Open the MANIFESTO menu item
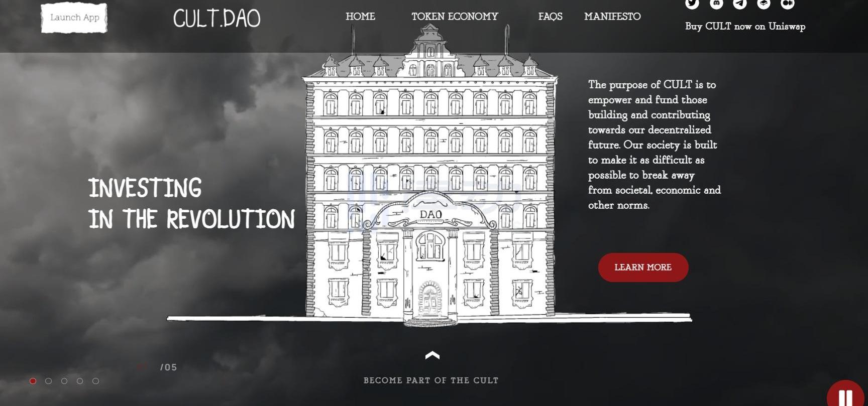Screen dimensions: 868x406 (x=612, y=17)
